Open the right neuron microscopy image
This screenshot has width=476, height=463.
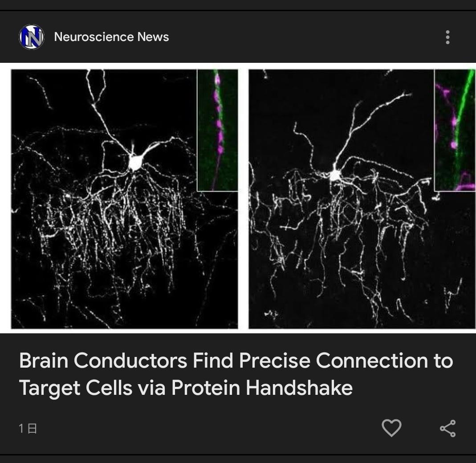[x=362, y=199]
